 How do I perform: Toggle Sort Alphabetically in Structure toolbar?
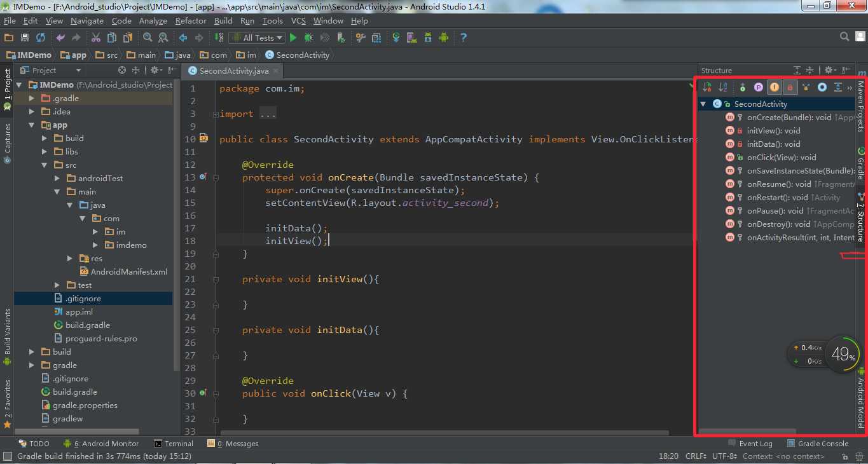(x=723, y=87)
